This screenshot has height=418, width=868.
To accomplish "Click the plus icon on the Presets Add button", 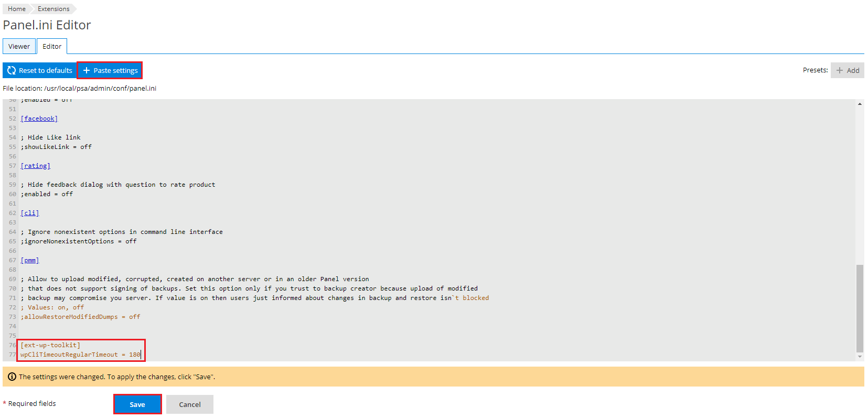I will [840, 70].
